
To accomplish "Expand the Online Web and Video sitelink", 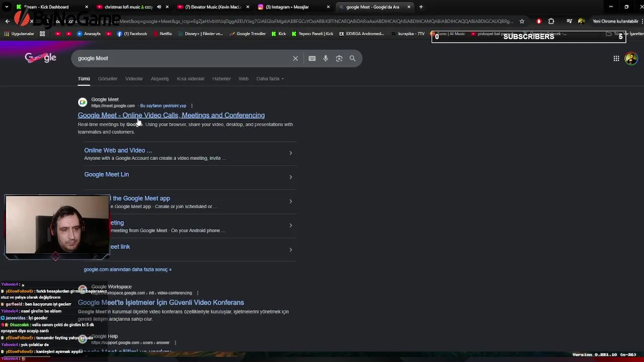I will [290, 153].
